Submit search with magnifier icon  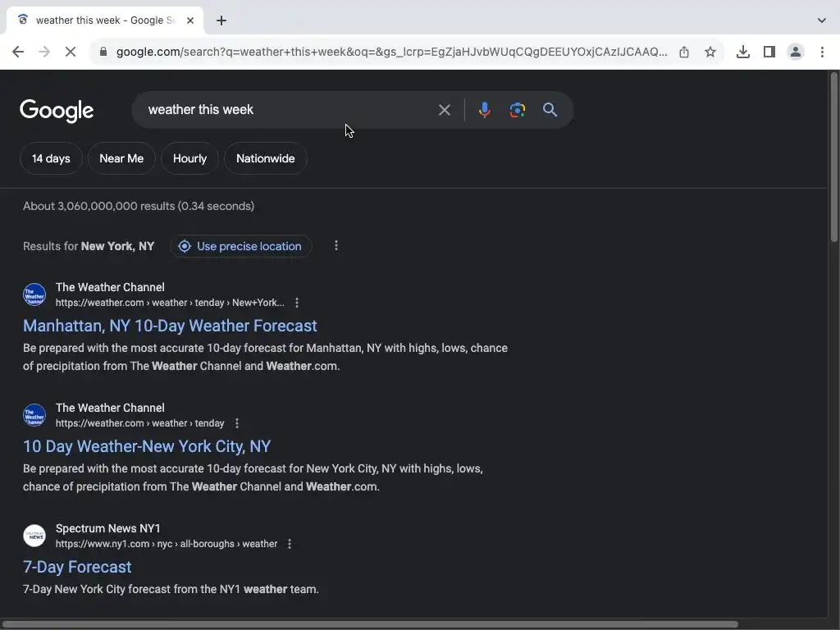[x=550, y=110]
